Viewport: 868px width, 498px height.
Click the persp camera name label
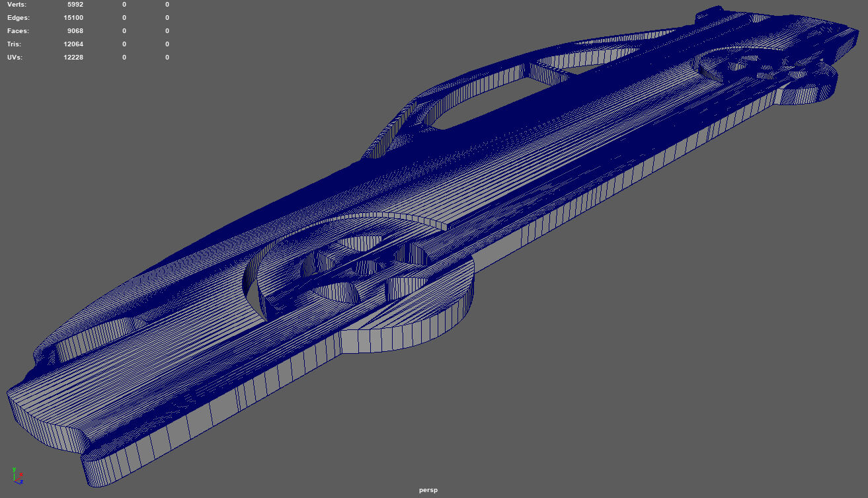tap(428, 490)
